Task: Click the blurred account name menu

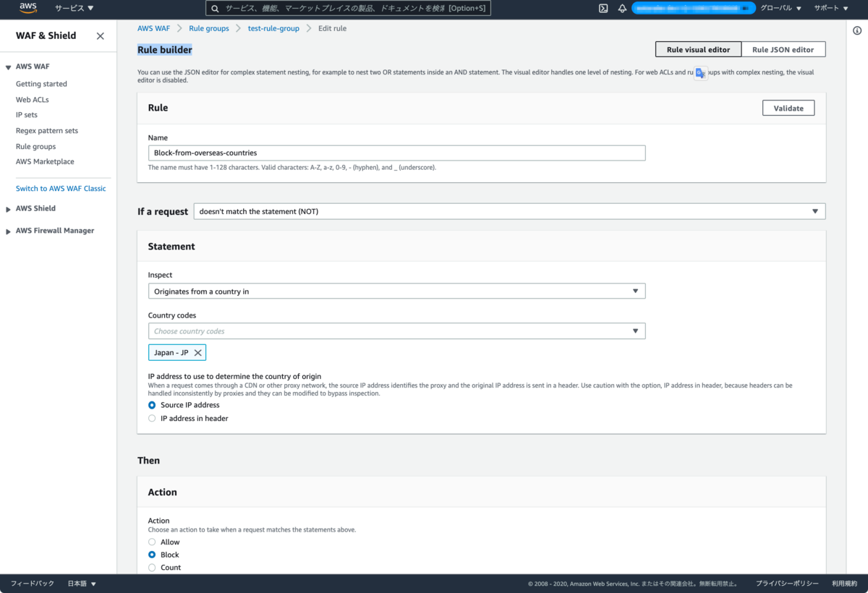Action: pyautogui.click(x=694, y=8)
